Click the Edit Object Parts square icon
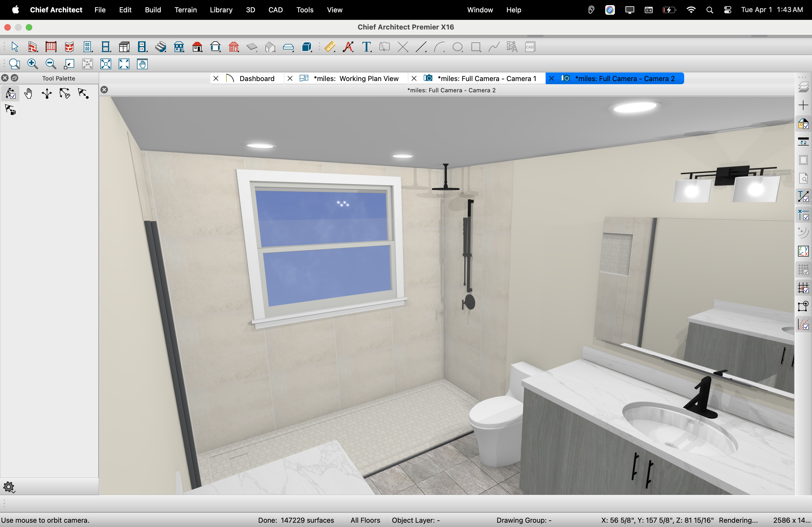This screenshot has height=527, width=812. (x=803, y=306)
